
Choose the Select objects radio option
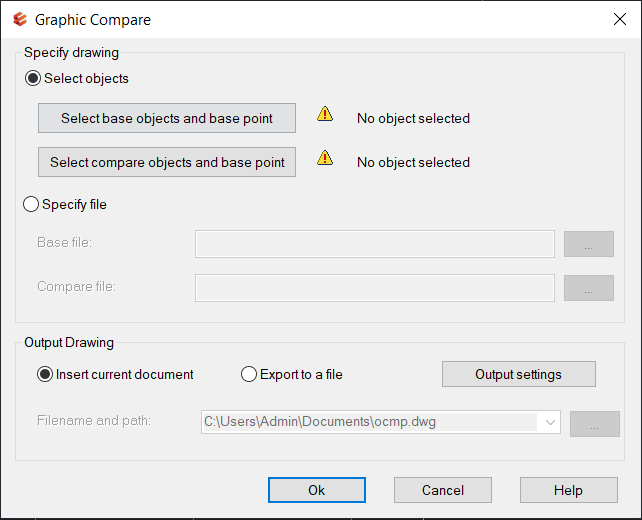pos(33,78)
